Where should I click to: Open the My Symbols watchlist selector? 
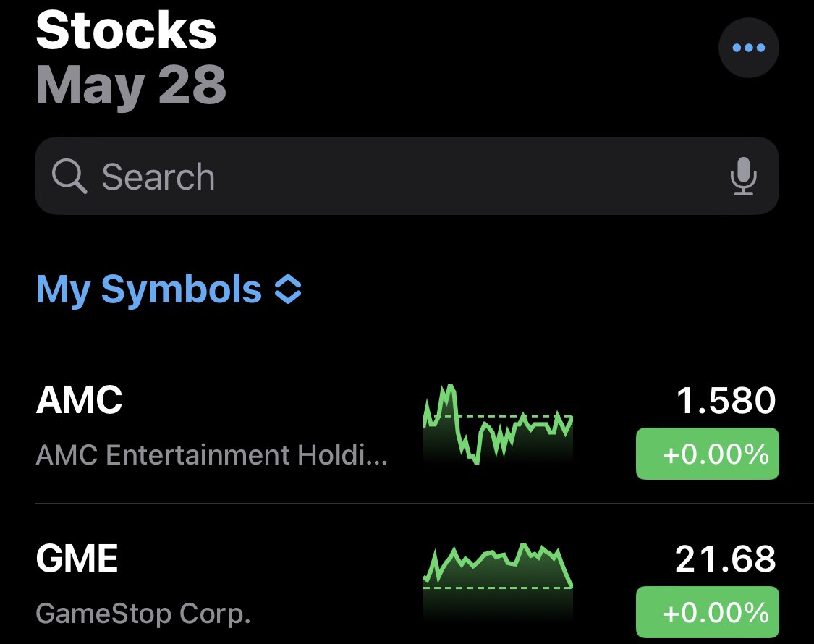[169, 289]
